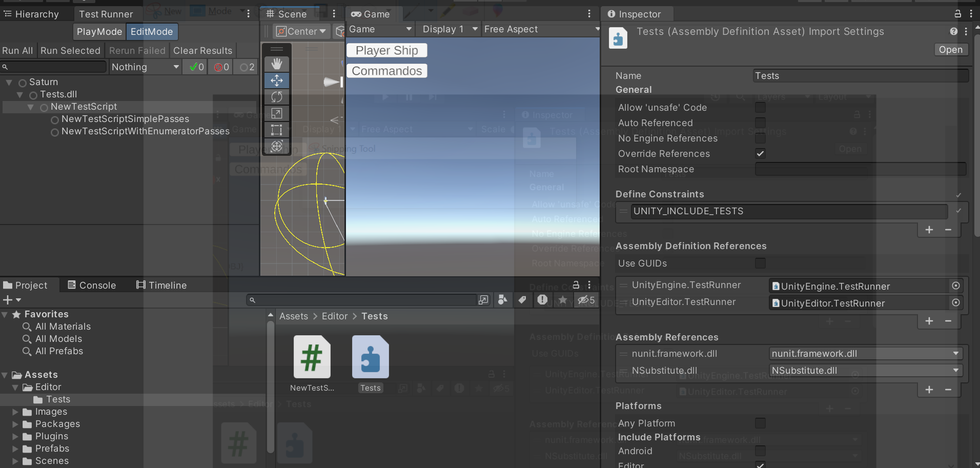The width and height of the screenshot is (980, 468).
Task: Select the Rect Transform tool
Action: pos(276,130)
